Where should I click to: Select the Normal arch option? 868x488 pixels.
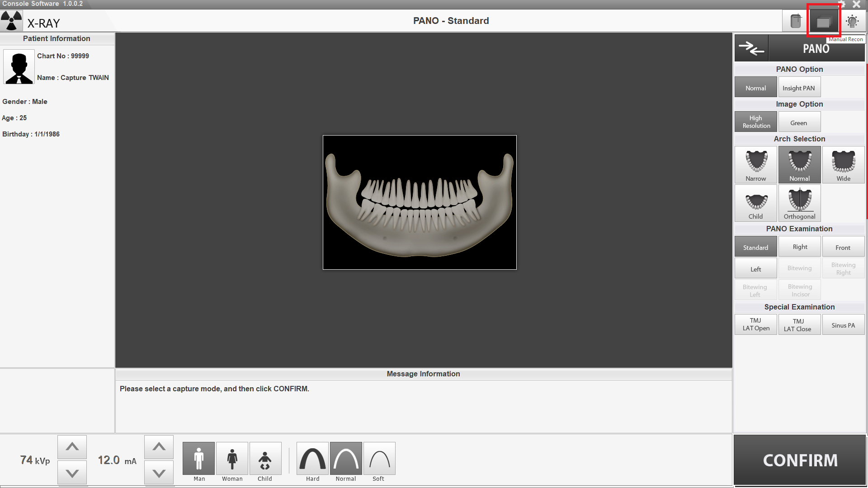800,165
